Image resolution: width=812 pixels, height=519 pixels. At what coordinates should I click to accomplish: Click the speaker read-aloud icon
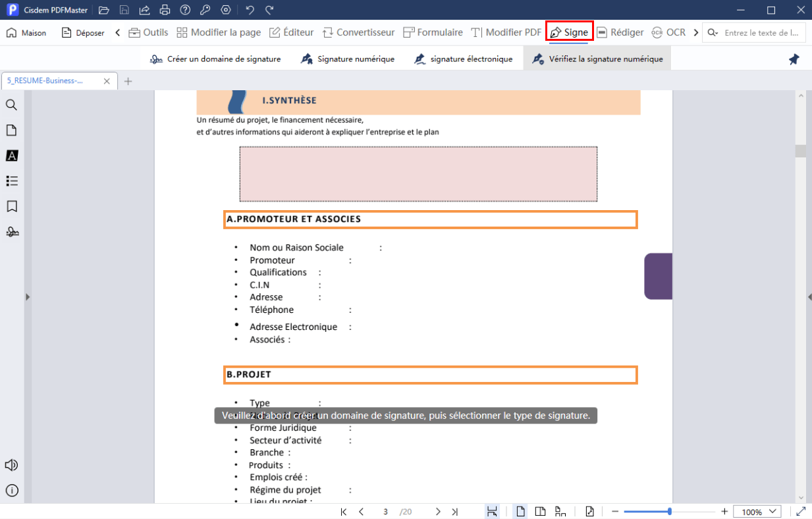pos(11,465)
